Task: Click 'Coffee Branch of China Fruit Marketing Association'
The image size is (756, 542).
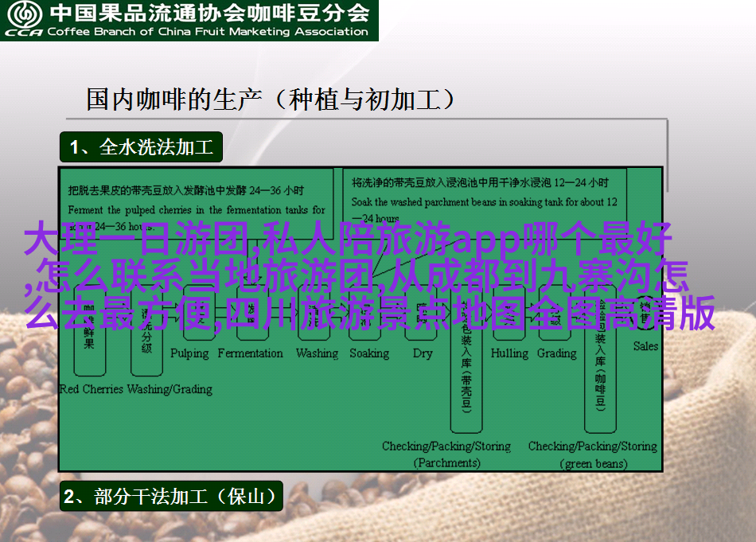Action: click(208, 32)
